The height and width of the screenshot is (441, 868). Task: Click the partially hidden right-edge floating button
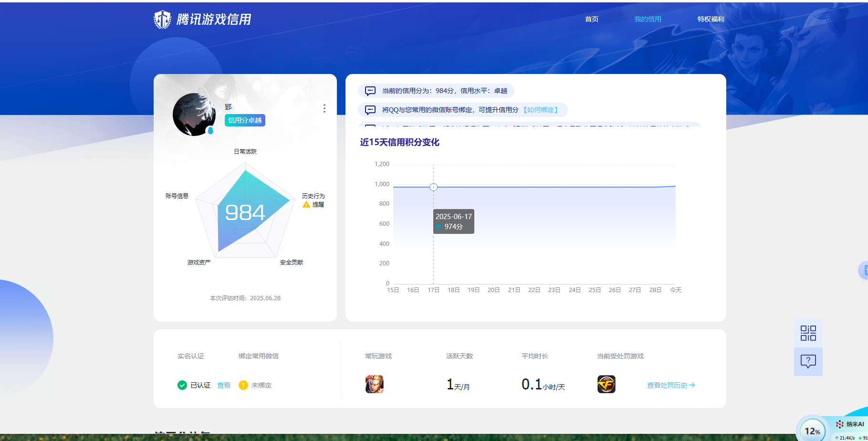(863, 270)
